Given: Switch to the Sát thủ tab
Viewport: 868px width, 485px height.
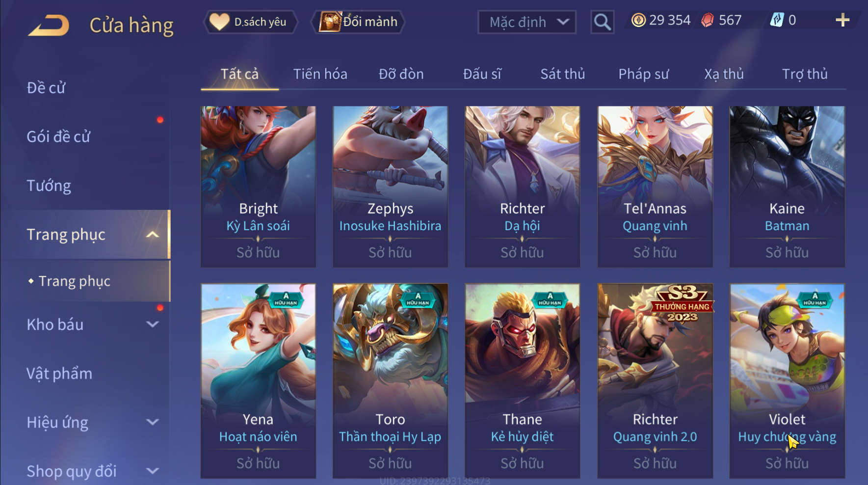Looking at the screenshot, I should pyautogui.click(x=562, y=74).
